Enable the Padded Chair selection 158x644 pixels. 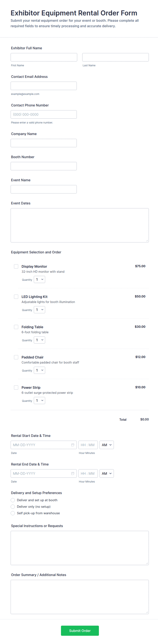point(16,357)
